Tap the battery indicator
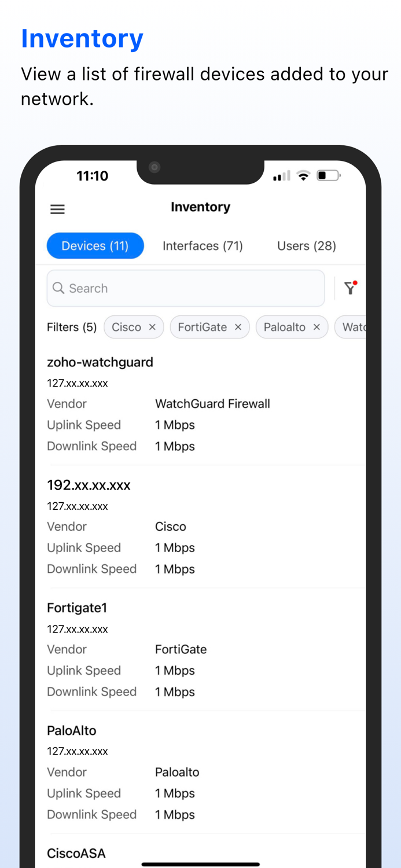The image size is (401, 868). pos(328,175)
